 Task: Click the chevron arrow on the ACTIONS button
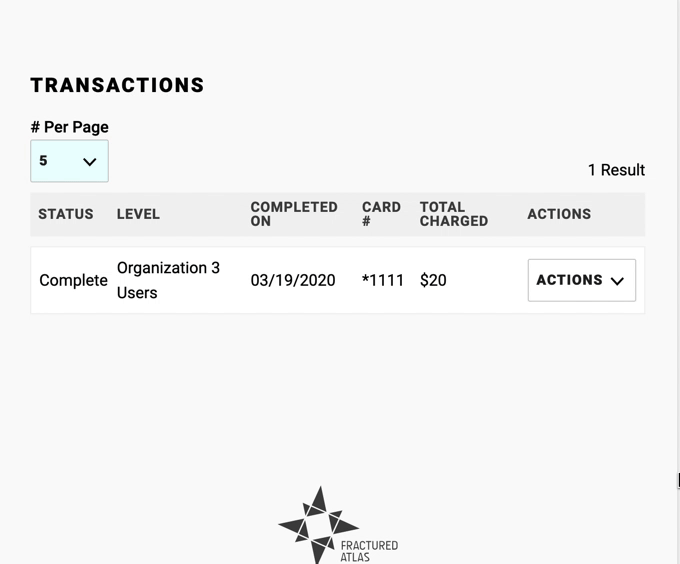coord(617,281)
